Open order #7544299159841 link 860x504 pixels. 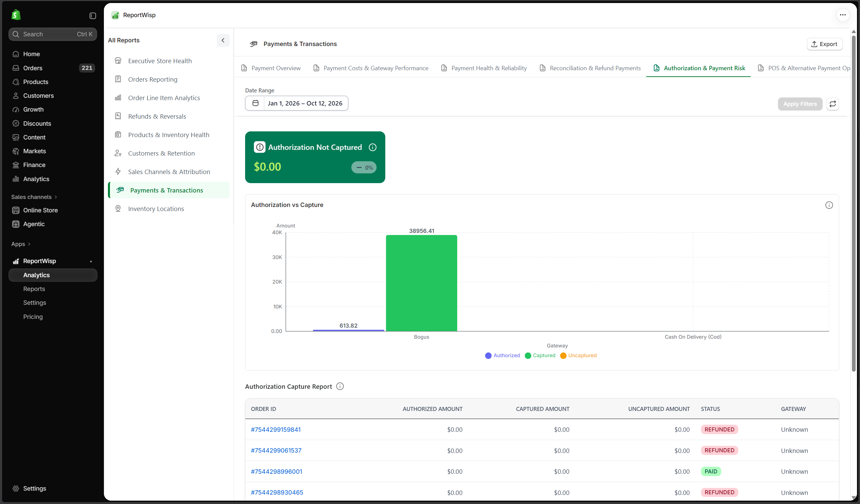(x=276, y=430)
